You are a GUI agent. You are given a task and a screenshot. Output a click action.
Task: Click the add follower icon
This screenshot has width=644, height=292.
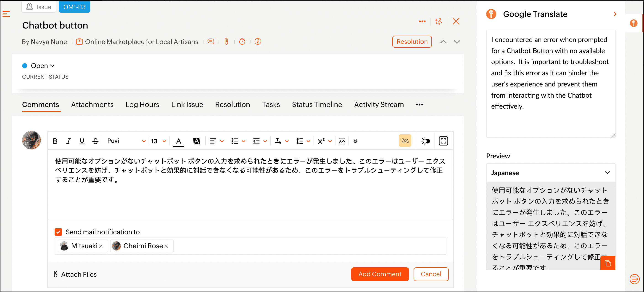point(438,21)
